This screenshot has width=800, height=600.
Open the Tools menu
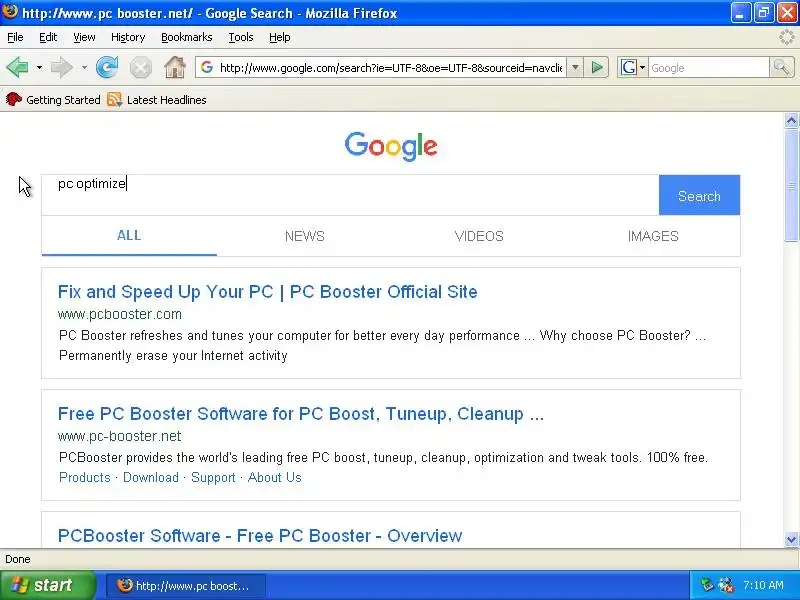point(241,37)
